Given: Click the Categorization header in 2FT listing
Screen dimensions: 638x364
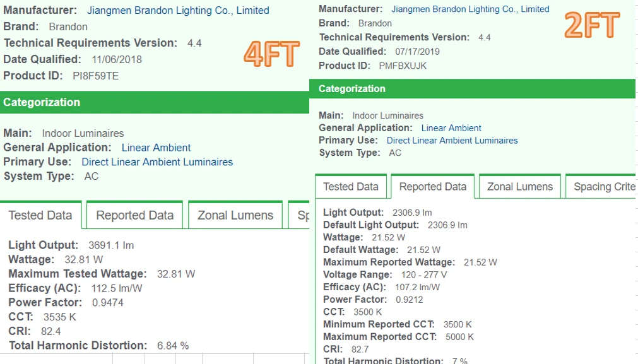Looking at the screenshot, I should click(352, 89).
